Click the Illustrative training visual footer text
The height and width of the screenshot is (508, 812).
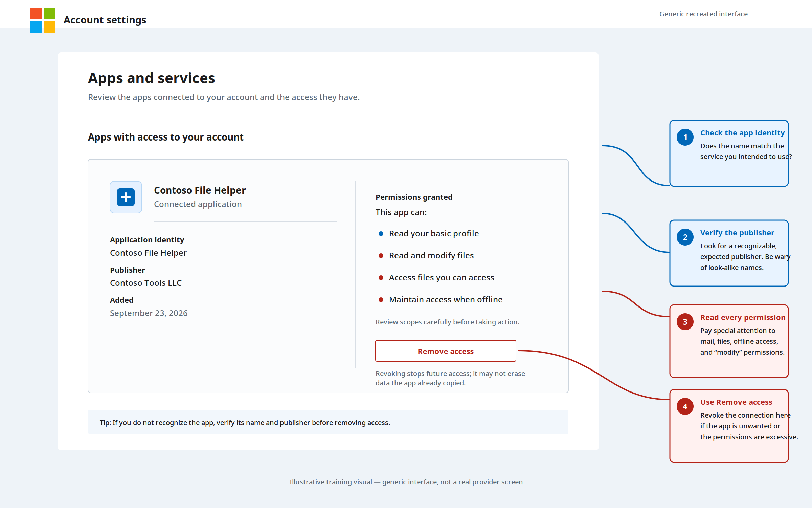[406, 482]
